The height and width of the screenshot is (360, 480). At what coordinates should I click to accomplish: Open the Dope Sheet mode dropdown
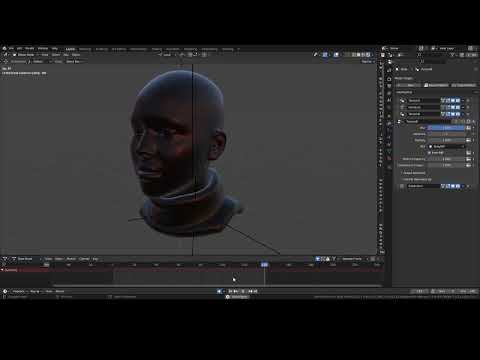27,259
